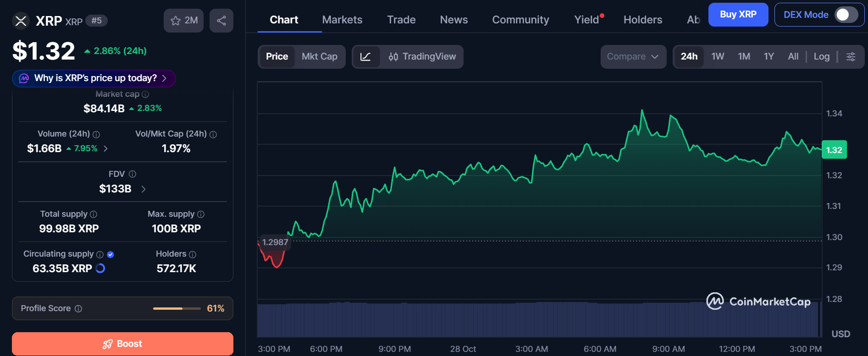Click the orange Boost button
868x356 pixels.
(x=122, y=344)
